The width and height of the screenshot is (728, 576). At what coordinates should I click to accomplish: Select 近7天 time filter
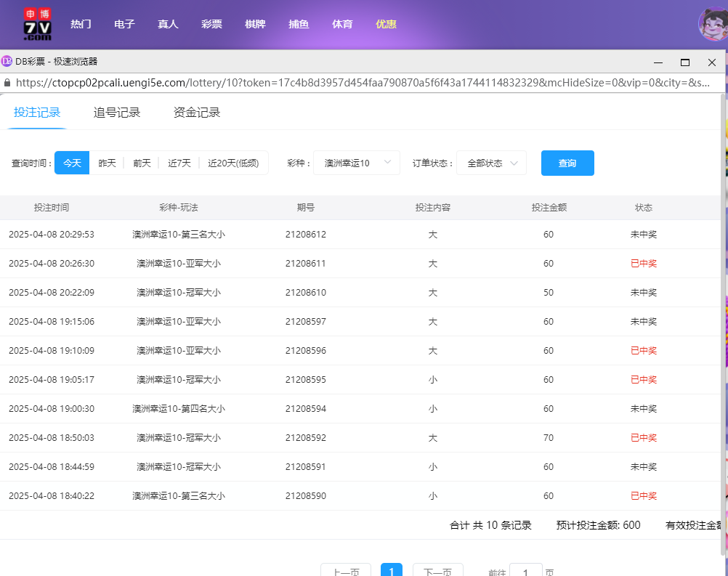[x=179, y=163]
